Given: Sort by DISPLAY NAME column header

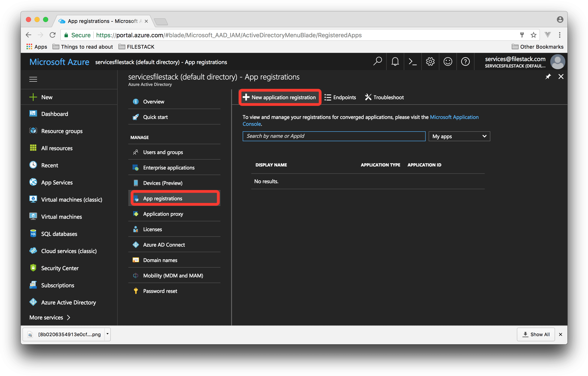Looking at the screenshot, I should pyautogui.click(x=271, y=165).
